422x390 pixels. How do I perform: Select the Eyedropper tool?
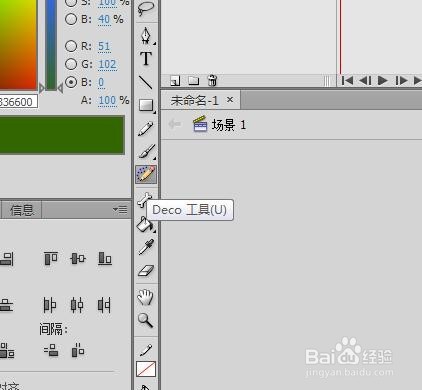click(146, 247)
